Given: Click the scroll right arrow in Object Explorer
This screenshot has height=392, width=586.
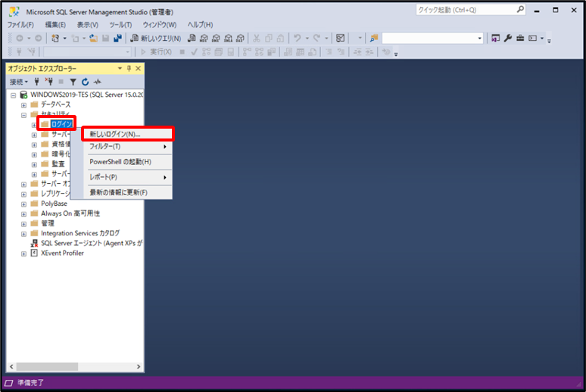Looking at the screenshot, I should pos(139,366).
